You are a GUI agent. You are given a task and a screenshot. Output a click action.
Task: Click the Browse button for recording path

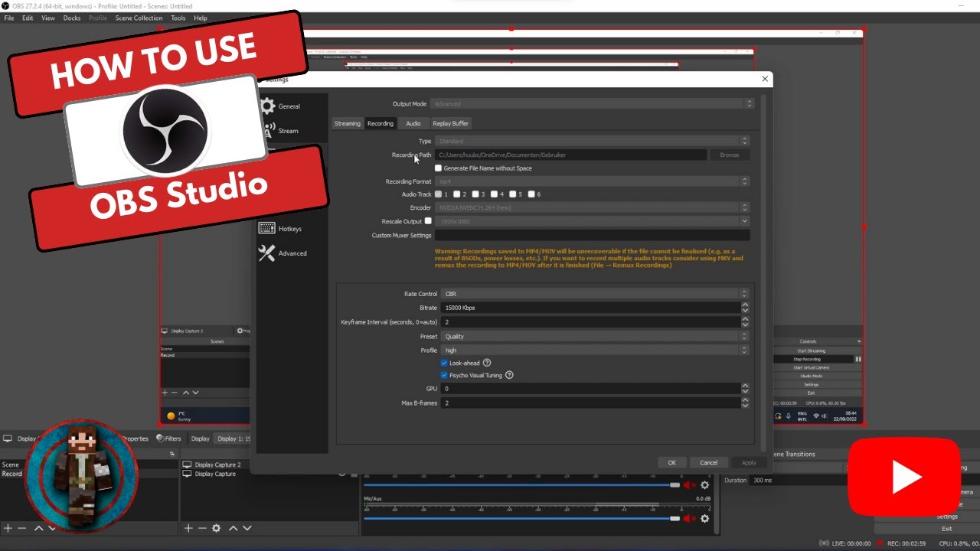tap(730, 155)
